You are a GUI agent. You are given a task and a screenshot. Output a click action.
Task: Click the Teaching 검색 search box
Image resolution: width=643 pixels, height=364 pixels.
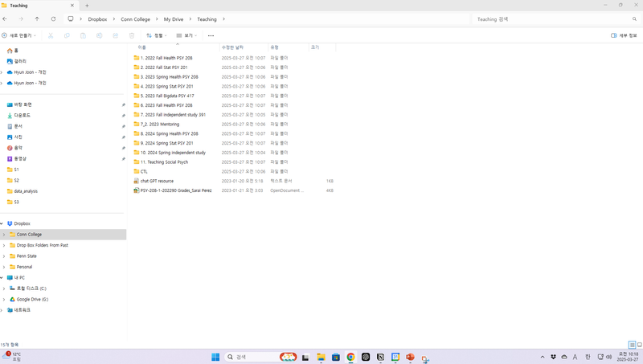click(555, 18)
